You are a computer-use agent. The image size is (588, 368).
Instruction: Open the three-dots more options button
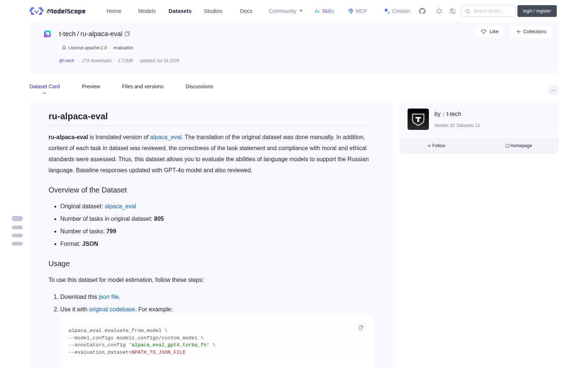coord(553,90)
